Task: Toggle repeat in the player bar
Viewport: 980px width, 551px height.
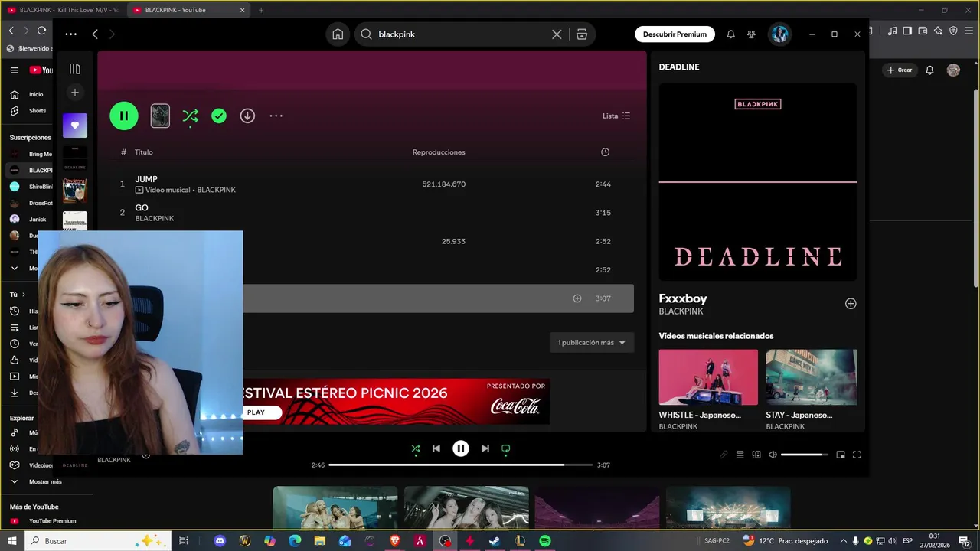Action: click(x=505, y=448)
